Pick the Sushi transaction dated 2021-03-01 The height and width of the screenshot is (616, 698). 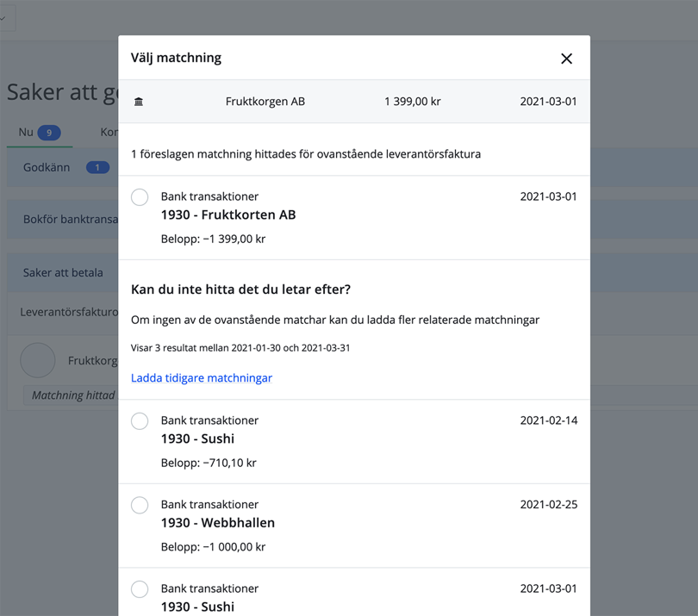point(140,589)
